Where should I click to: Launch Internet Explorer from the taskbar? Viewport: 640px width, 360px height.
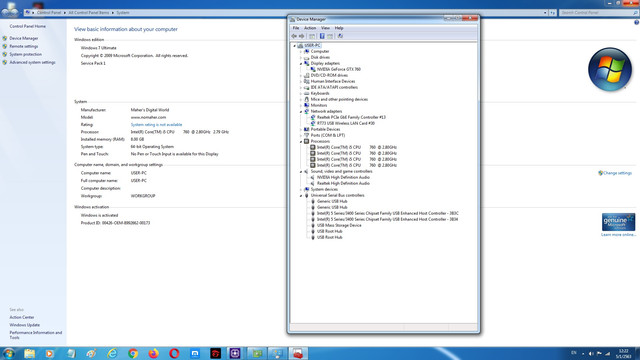pyautogui.click(x=112, y=353)
